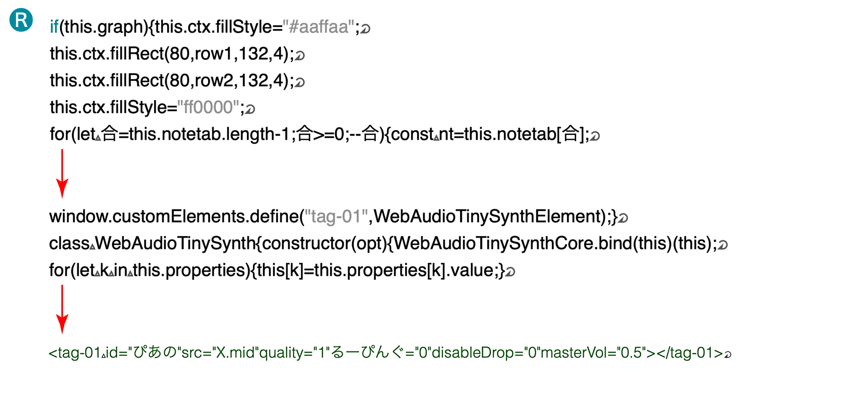Click the masterVol="0.5" attribute
Viewport: 868px width, 399px height.
click(593, 353)
